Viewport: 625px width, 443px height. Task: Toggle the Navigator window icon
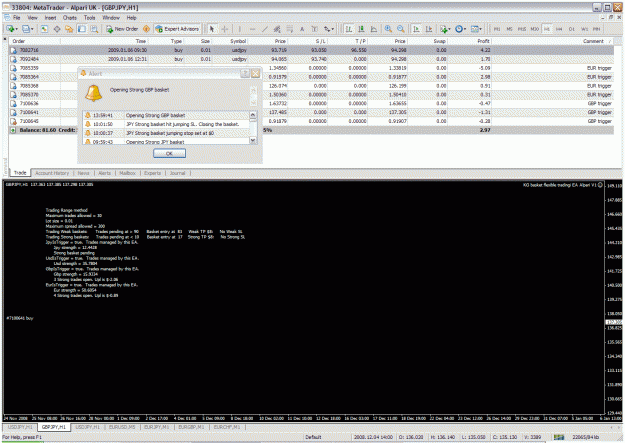(x=69, y=29)
